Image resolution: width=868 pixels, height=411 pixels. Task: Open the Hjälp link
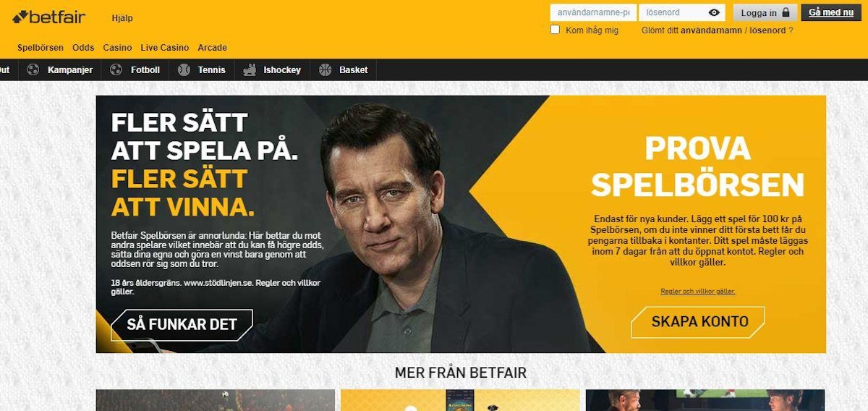[122, 18]
